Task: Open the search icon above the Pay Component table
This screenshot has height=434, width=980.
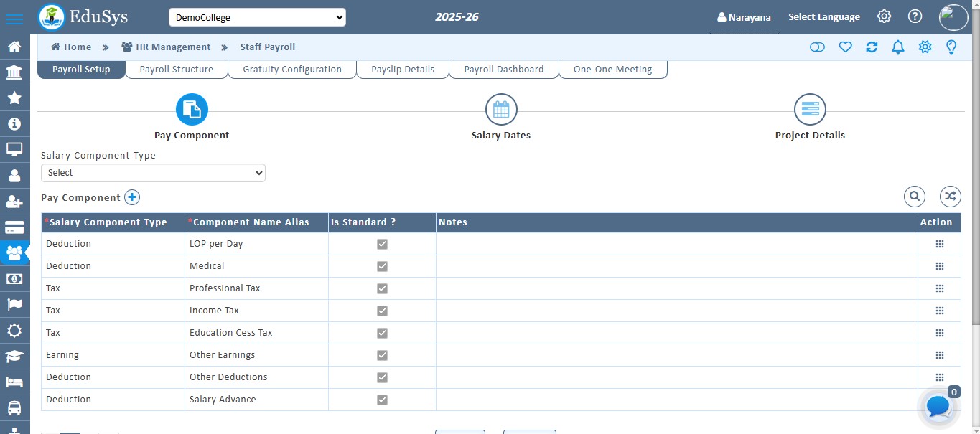Action: (x=915, y=196)
